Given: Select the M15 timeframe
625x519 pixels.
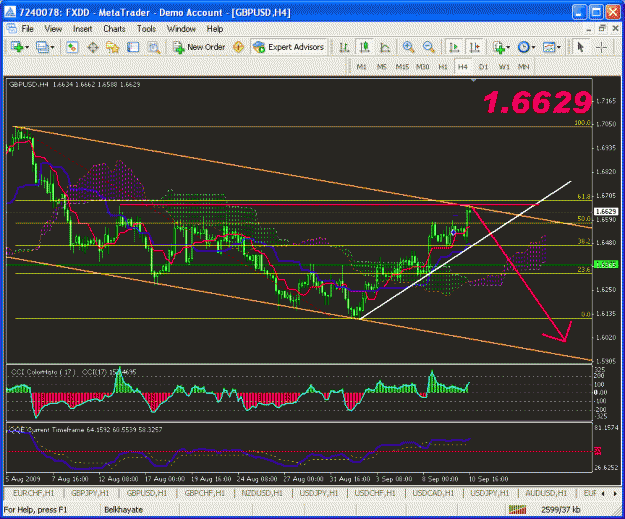Looking at the screenshot, I should click(402, 67).
